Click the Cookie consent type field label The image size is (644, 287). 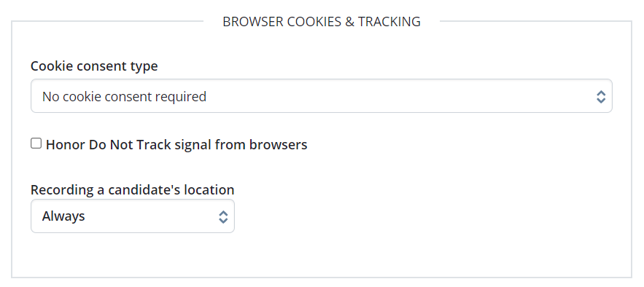pyautogui.click(x=94, y=66)
